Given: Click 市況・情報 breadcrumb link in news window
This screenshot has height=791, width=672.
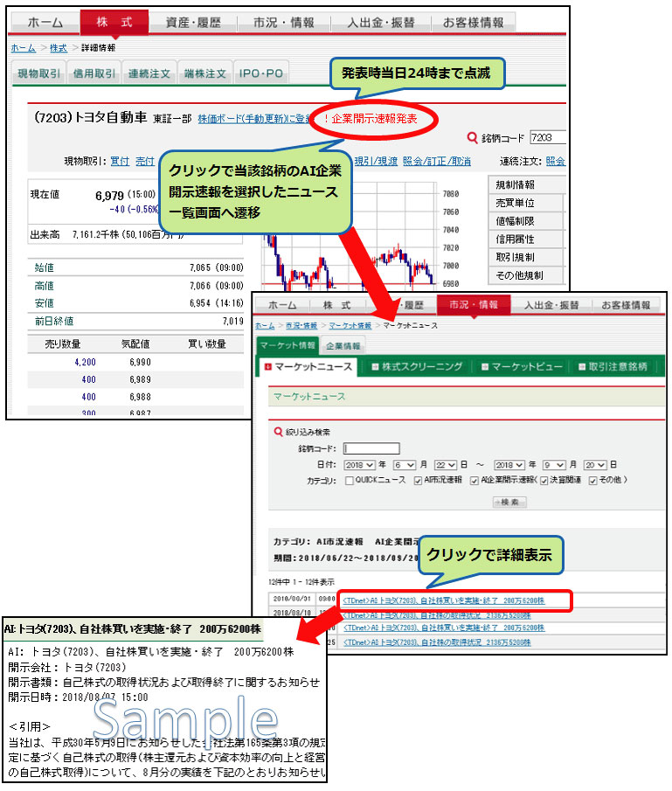Looking at the screenshot, I should coord(301,326).
